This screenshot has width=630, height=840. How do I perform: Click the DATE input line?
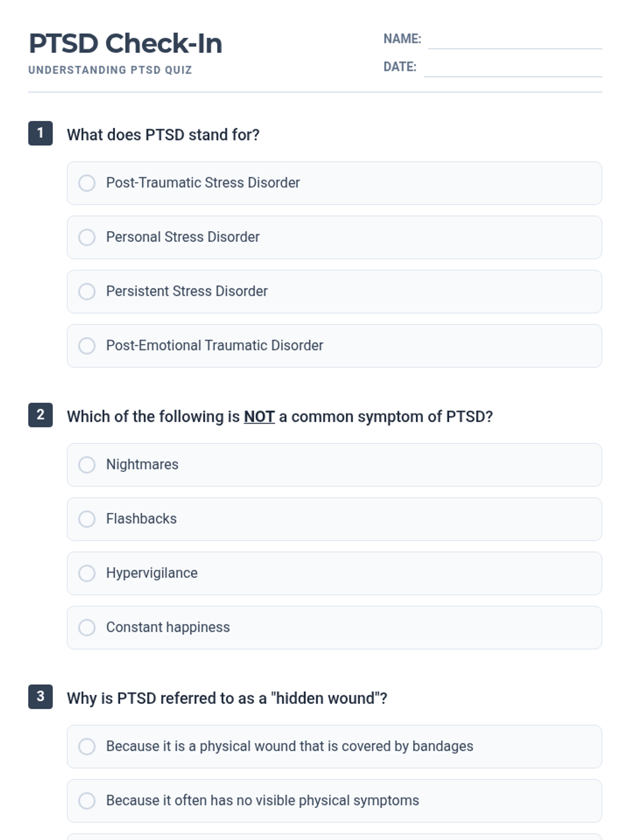[x=512, y=69]
